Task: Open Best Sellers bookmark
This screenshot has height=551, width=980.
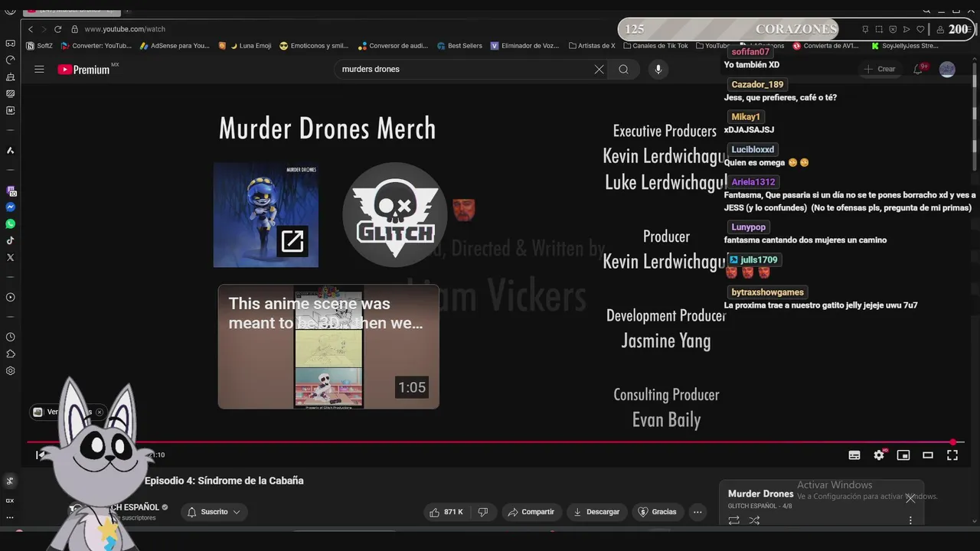Action: point(459,46)
